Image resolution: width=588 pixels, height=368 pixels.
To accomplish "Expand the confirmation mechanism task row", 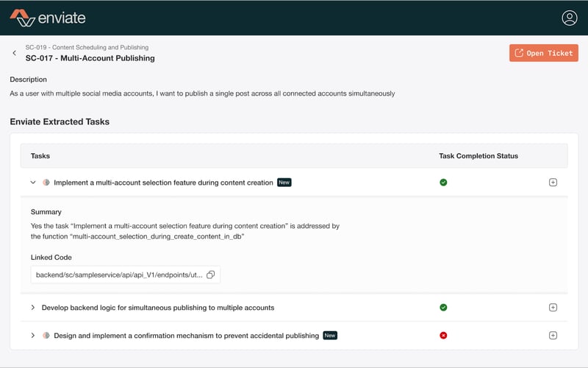I will (33, 336).
